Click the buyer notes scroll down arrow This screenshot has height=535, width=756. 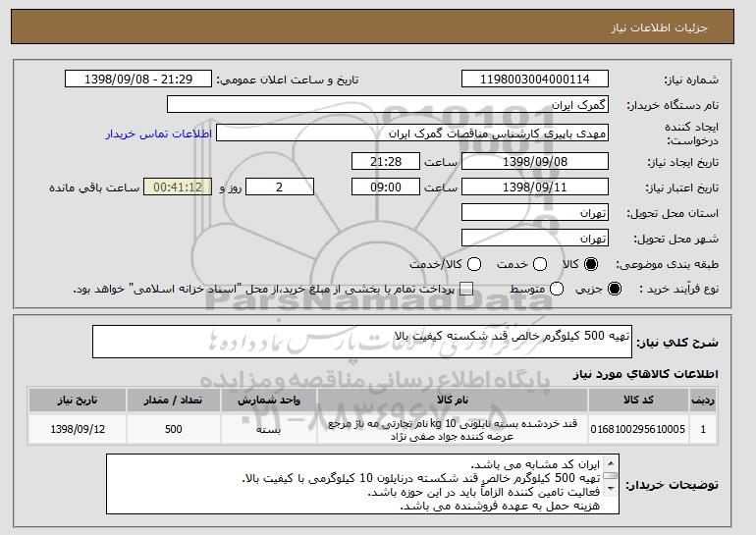coord(611,488)
